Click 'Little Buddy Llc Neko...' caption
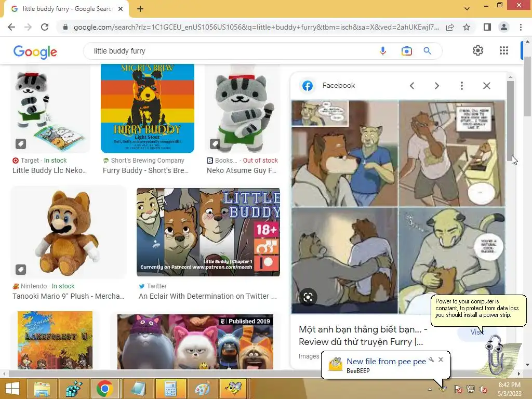The width and height of the screenshot is (532, 399). [49, 170]
